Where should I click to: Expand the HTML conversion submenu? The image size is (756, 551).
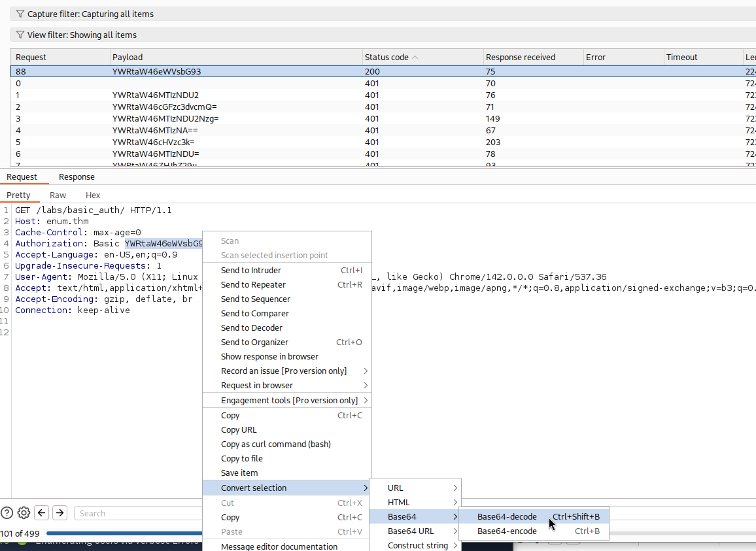(x=415, y=503)
